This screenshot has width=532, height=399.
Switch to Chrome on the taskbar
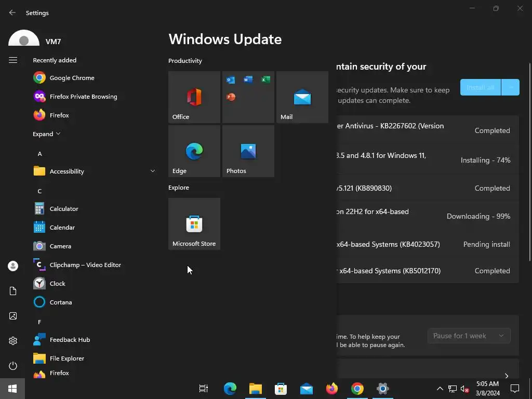pos(357,389)
